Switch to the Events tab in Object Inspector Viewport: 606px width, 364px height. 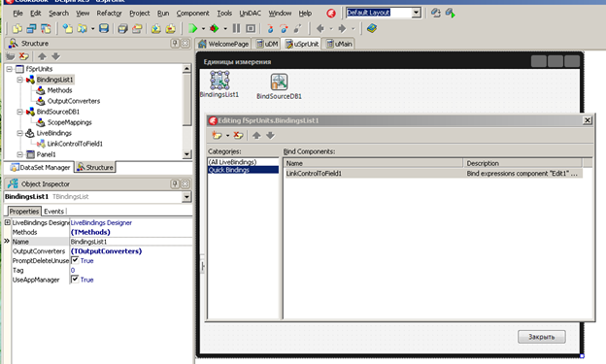click(x=53, y=212)
